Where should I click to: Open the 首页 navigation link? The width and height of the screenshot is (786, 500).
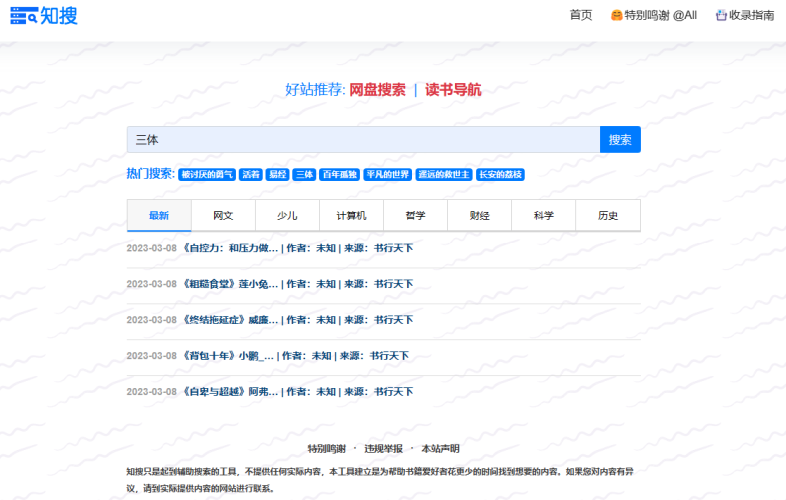pos(581,15)
